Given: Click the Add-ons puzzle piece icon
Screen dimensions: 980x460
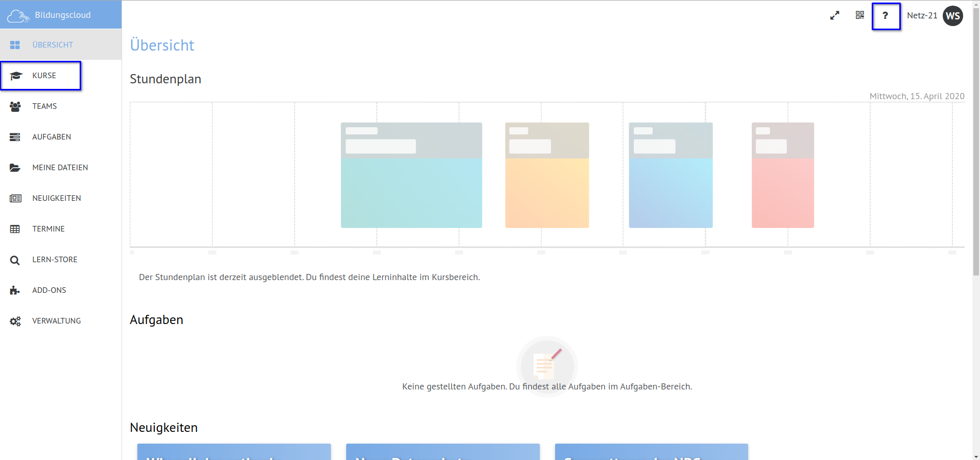Looking at the screenshot, I should click(x=15, y=290).
